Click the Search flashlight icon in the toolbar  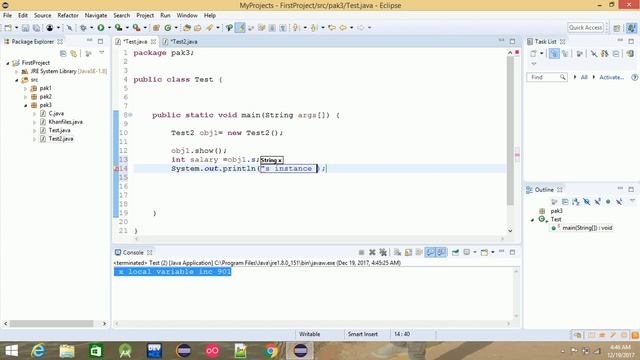point(209,28)
